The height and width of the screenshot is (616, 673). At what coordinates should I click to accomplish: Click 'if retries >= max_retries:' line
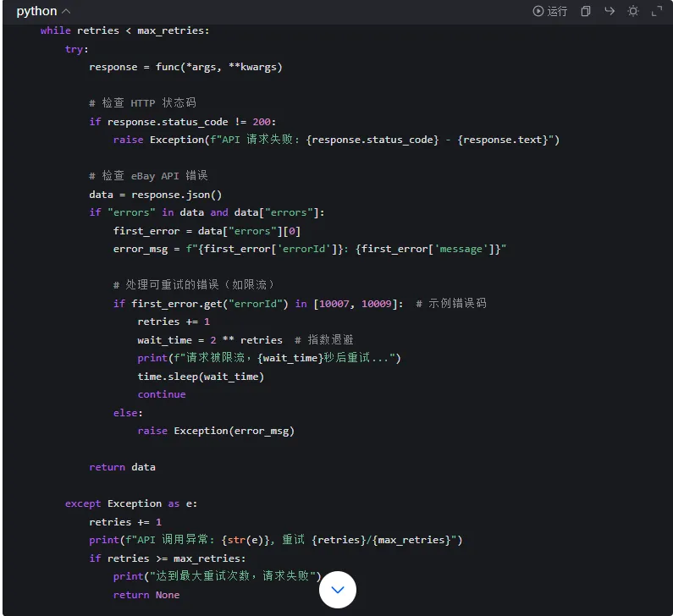[168, 558]
